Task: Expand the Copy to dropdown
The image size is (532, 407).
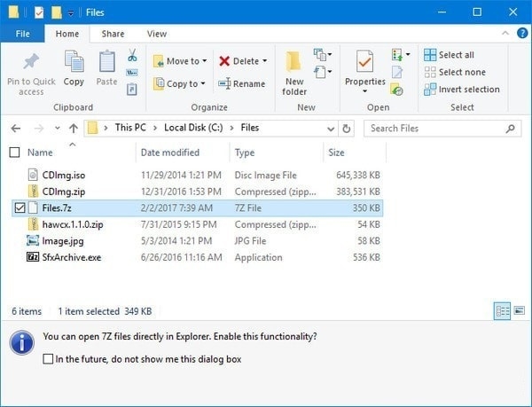Action: [203, 83]
